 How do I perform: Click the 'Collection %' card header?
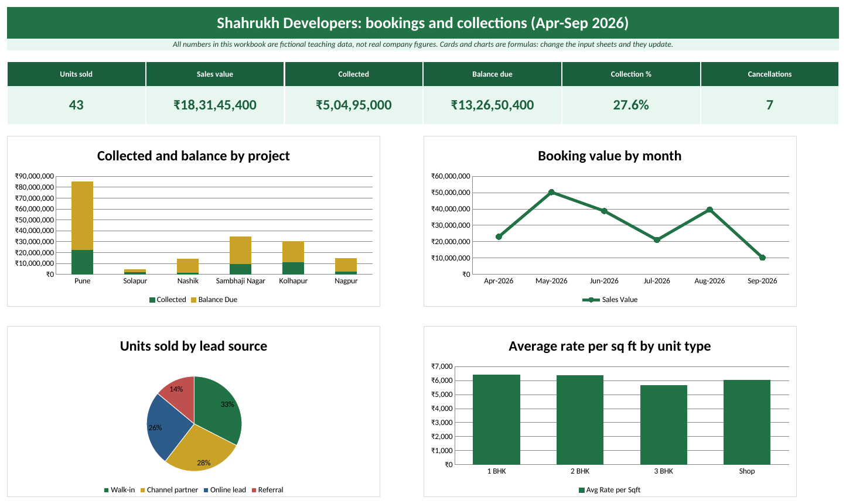[x=631, y=74]
